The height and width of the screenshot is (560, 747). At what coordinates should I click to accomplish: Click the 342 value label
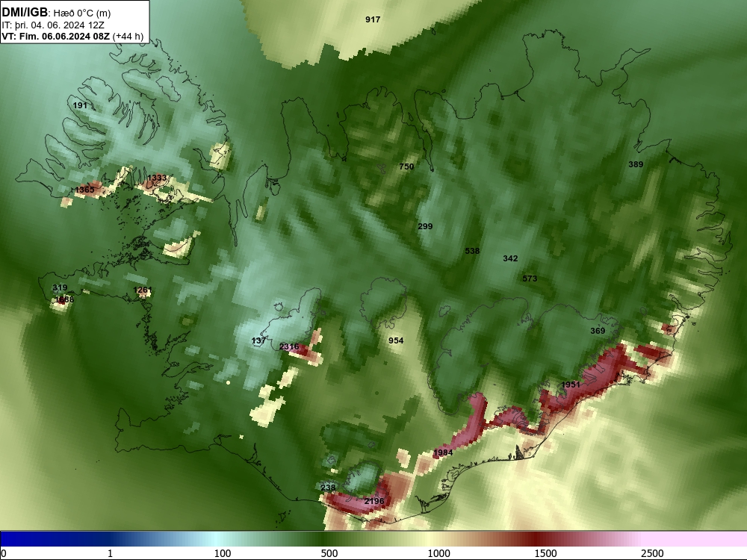[510, 258]
